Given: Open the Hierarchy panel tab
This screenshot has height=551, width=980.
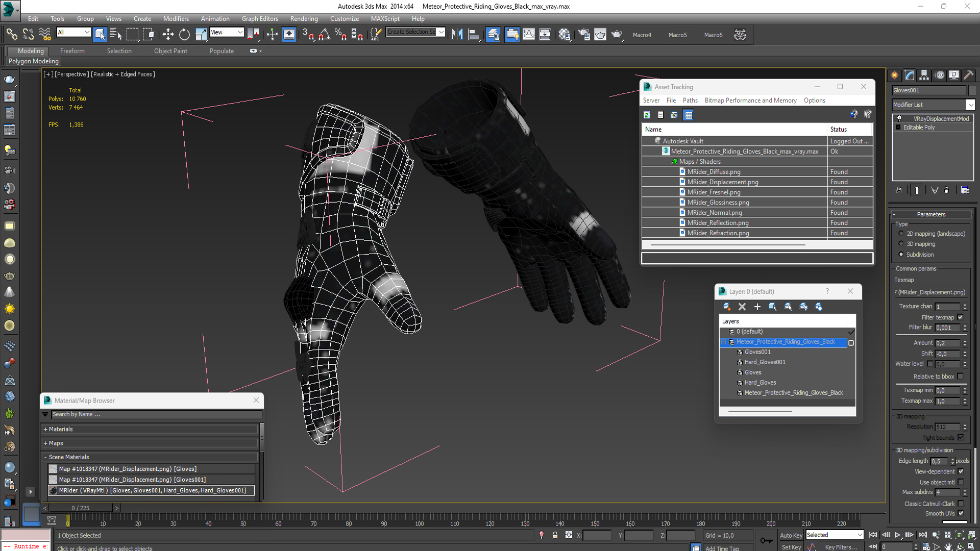Looking at the screenshot, I should coord(924,75).
